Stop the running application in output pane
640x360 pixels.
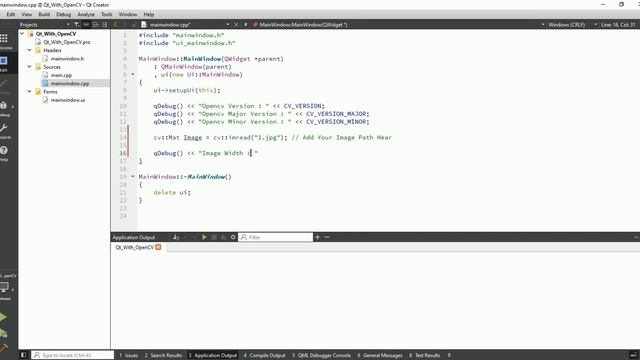click(x=214, y=237)
